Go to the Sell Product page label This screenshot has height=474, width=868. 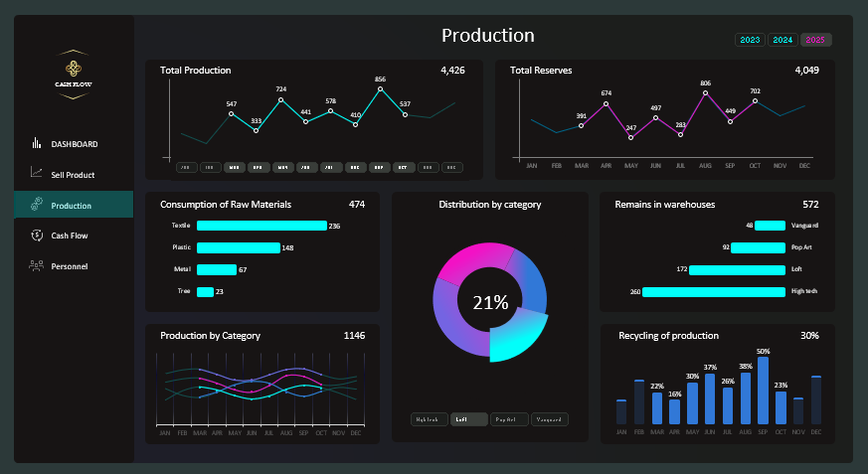tap(73, 175)
